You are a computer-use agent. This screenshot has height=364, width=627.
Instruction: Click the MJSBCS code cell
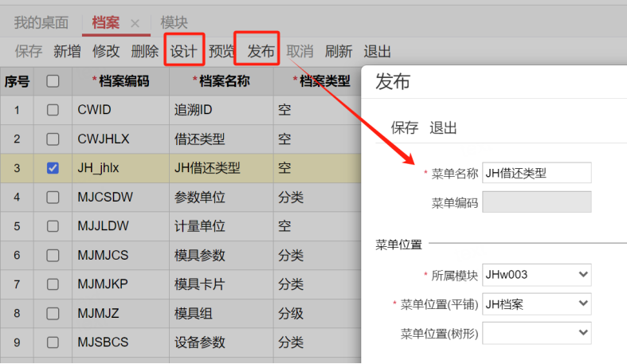click(121, 342)
